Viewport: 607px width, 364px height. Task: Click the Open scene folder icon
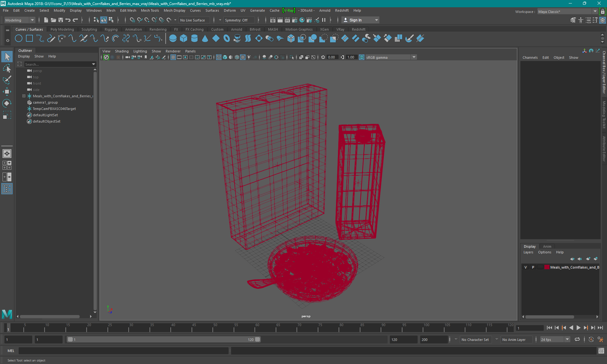53,20
